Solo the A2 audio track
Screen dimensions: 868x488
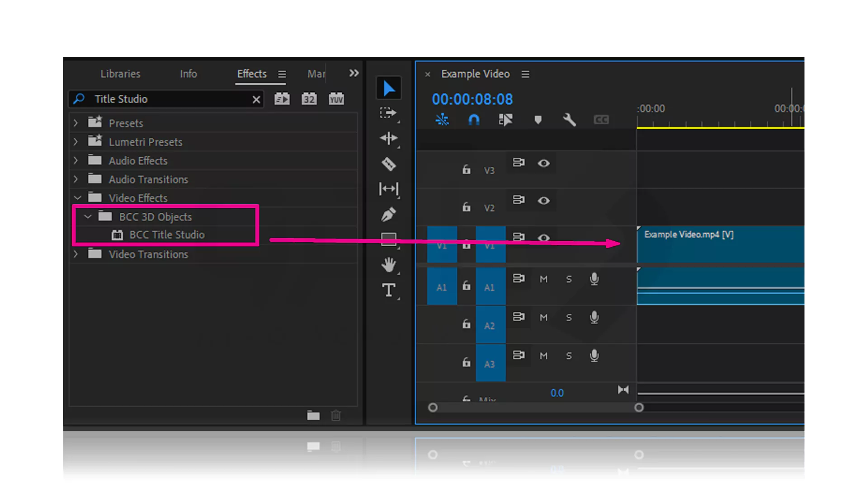[x=569, y=318]
